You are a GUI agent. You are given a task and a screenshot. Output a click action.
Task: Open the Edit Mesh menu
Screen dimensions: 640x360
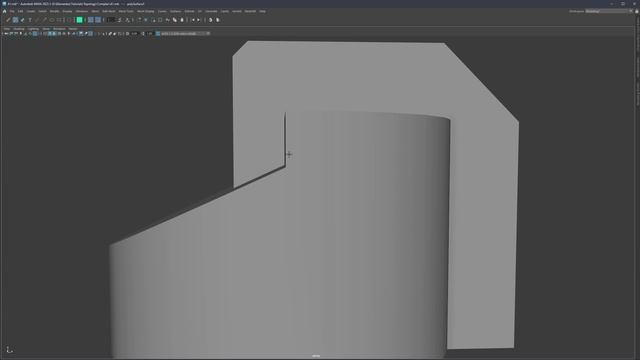point(109,11)
